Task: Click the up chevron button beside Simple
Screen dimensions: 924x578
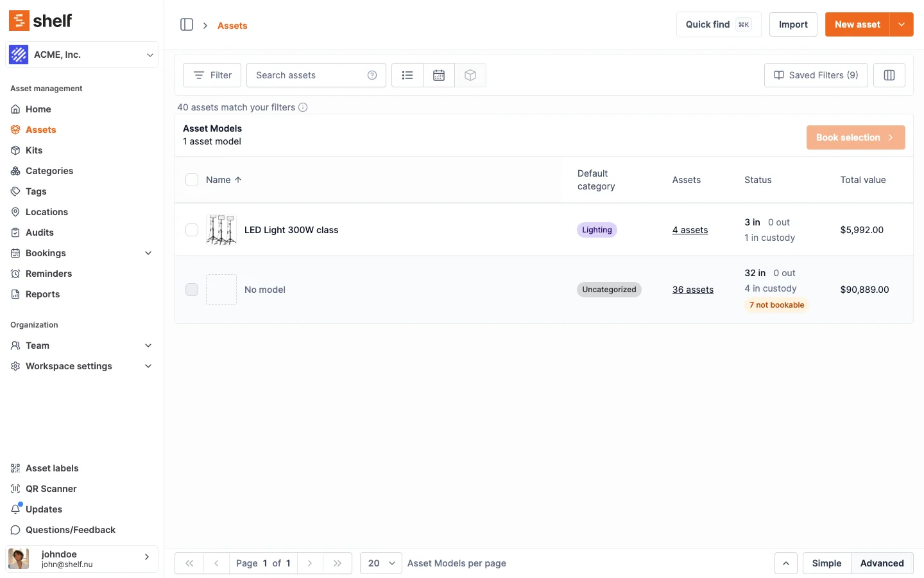Action: pos(786,563)
